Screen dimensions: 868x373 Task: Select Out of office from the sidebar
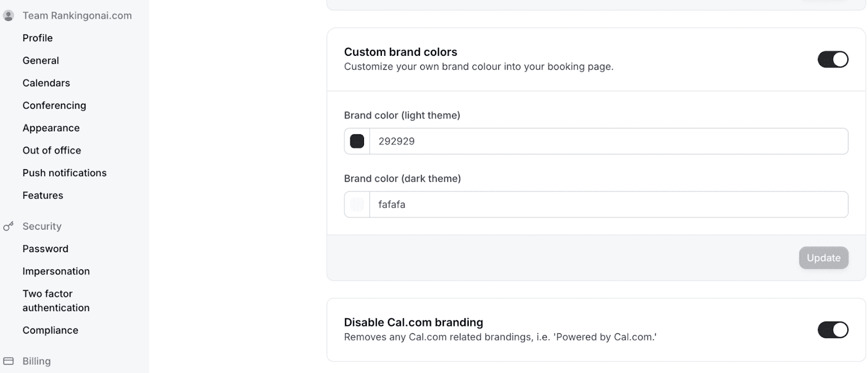[x=52, y=150]
